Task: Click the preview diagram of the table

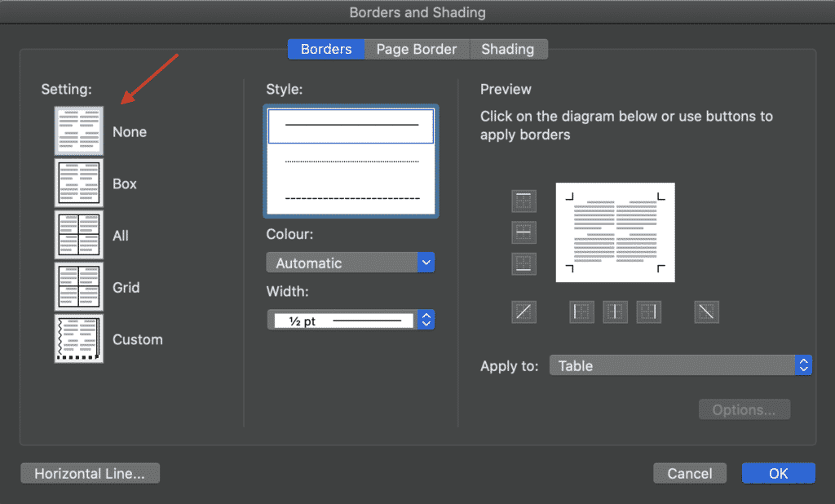Action: coord(615,232)
